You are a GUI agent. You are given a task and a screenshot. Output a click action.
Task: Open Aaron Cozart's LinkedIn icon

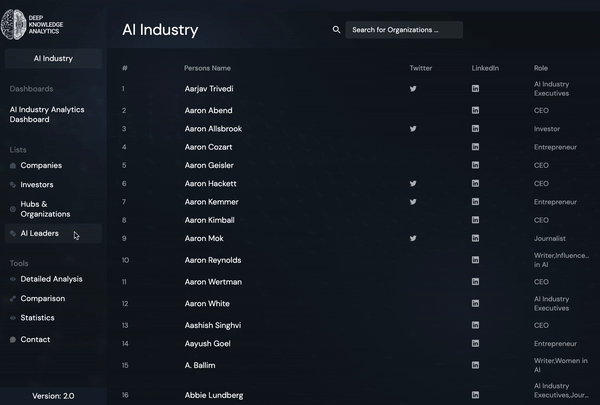[475, 147]
